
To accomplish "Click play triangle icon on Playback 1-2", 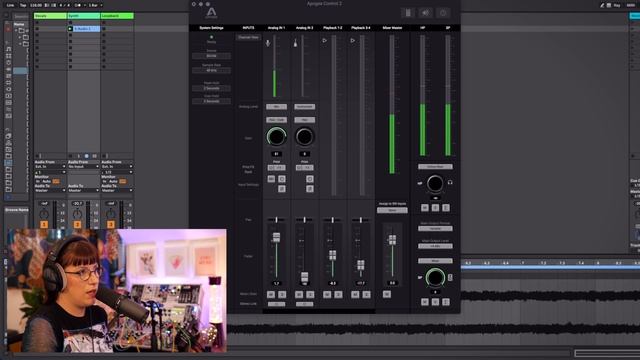I will pyautogui.click(x=324, y=40).
